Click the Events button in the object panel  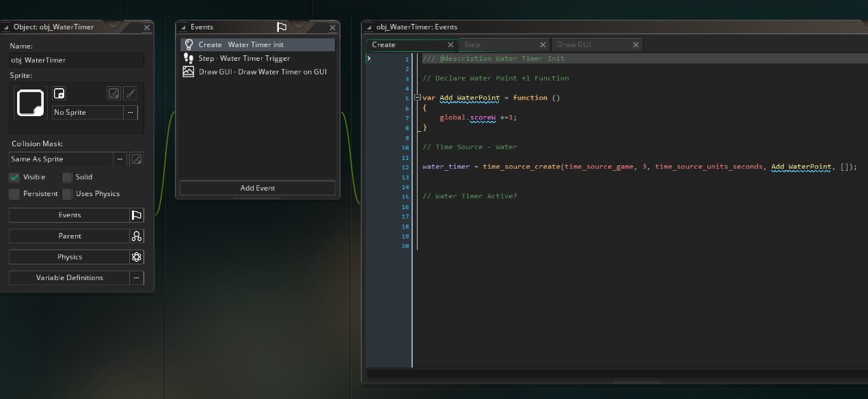[69, 215]
